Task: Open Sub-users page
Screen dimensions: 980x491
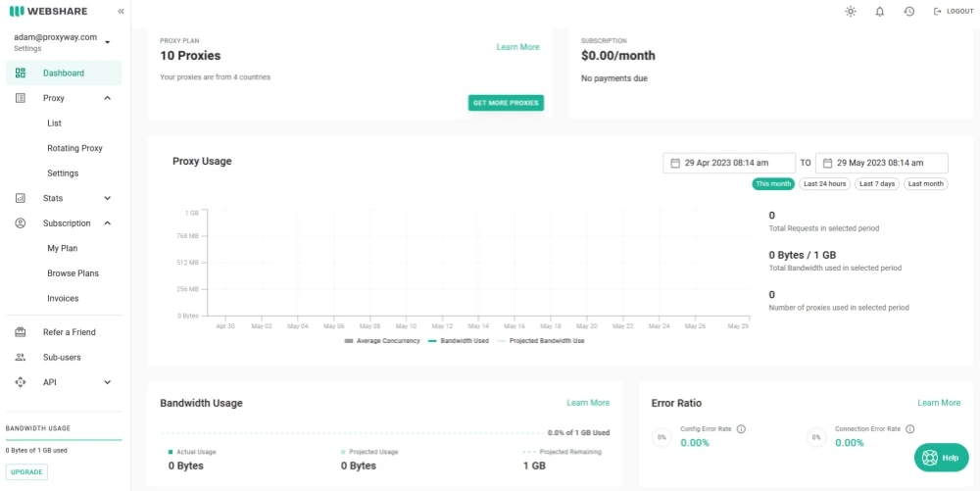Action: (62, 358)
